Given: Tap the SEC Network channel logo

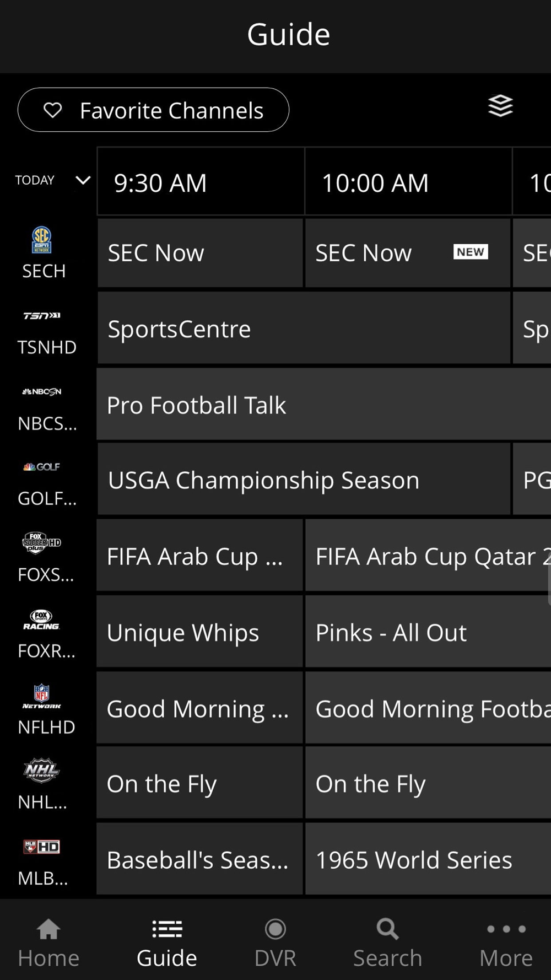Looking at the screenshot, I should point(42,240).
